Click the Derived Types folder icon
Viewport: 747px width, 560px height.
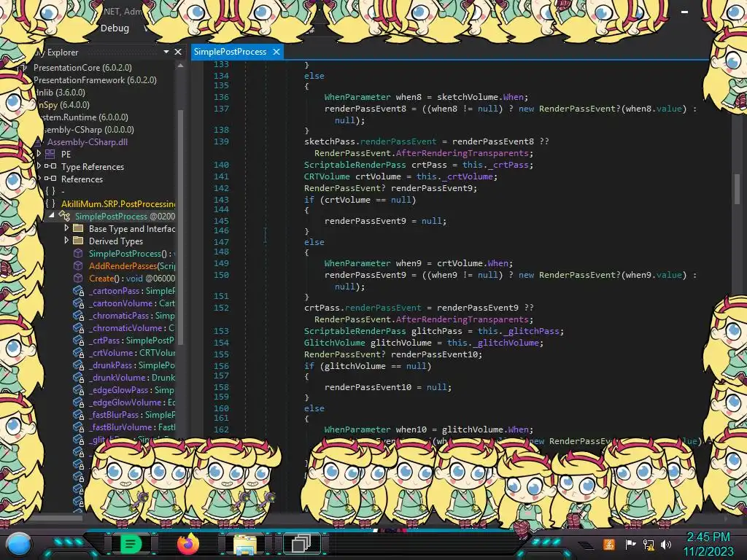pyautogui.click(x=78, y=241)
